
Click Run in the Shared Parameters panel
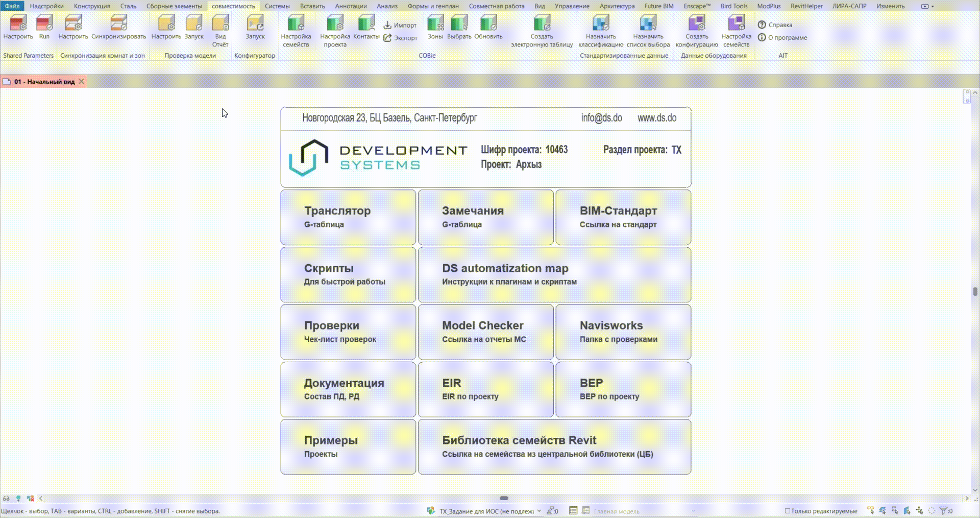coord(44,27)
